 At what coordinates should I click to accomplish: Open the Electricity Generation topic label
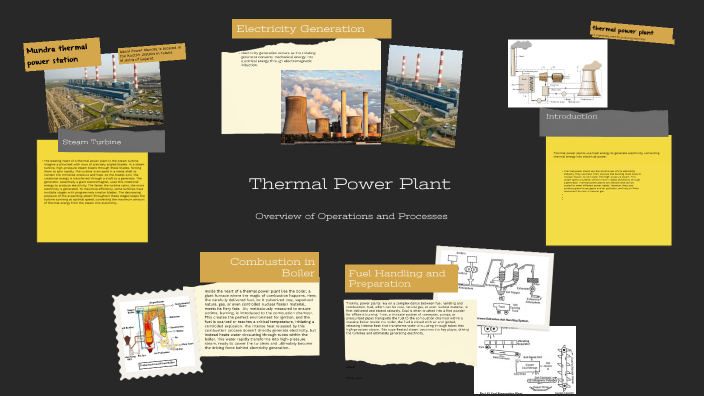pyautogui.click(x=311, y=29)
